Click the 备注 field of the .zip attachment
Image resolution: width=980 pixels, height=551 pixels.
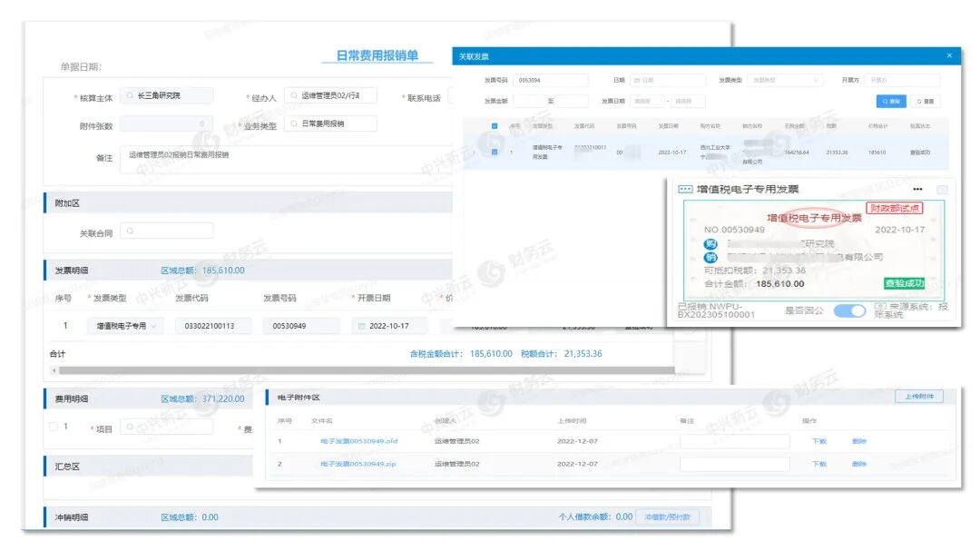[x=734, y=464]
